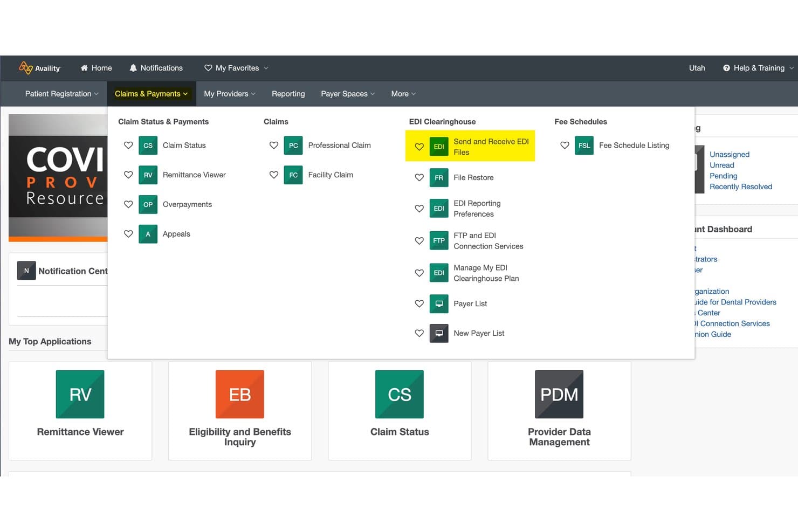This screenshot has height=532, width=798.
Task: Open the Remittance Viewer menu link
Action: pyautogui.click(x=194, y=175)
